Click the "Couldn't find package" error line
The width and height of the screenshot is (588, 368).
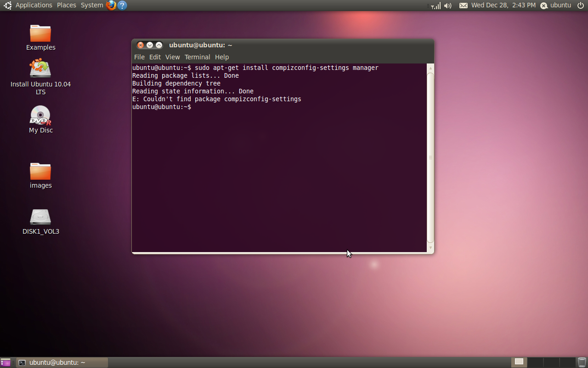217,99
